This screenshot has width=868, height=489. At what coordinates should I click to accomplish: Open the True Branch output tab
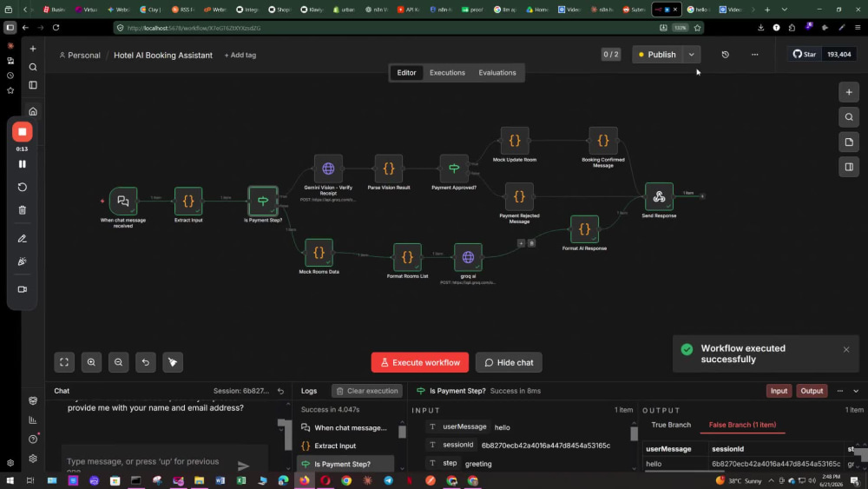coord(671,425)
